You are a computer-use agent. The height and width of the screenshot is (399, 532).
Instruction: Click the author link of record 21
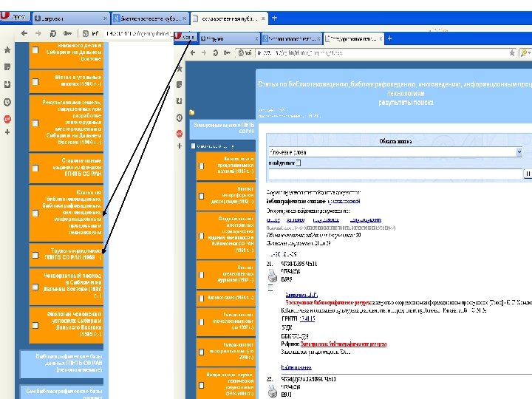(x=301, y=295)
